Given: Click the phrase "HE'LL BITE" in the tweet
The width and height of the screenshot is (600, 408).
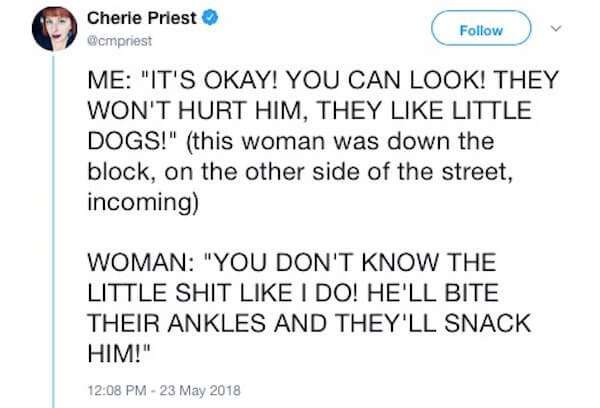Looking at the screenshot, I should coord(433,293).
